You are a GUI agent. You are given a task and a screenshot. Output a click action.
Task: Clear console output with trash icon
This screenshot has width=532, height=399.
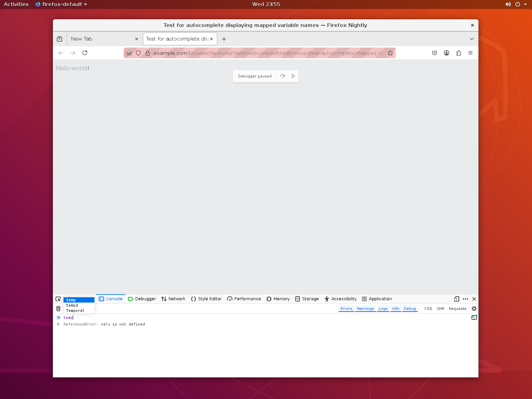pyautogui.click(x=58, y=309)
